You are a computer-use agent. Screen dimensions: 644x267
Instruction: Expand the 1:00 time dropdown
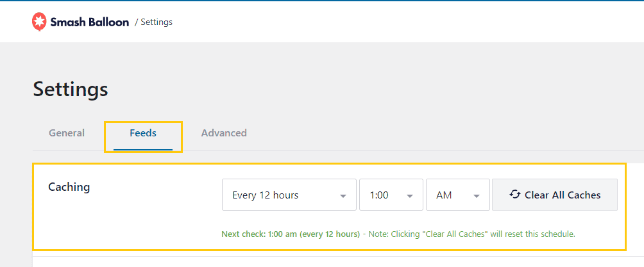click(x=384, y=195)
